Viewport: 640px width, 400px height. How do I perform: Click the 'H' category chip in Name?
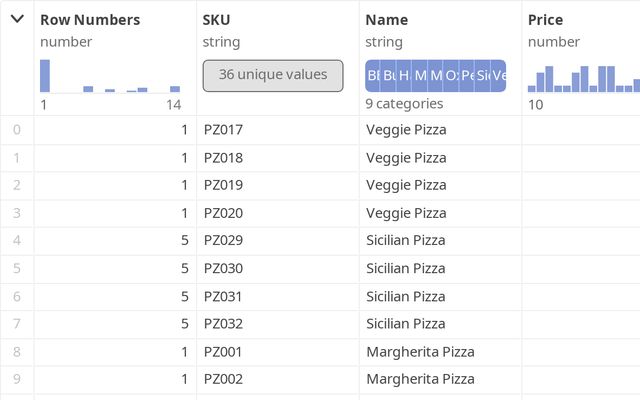[x=404, y=75]
